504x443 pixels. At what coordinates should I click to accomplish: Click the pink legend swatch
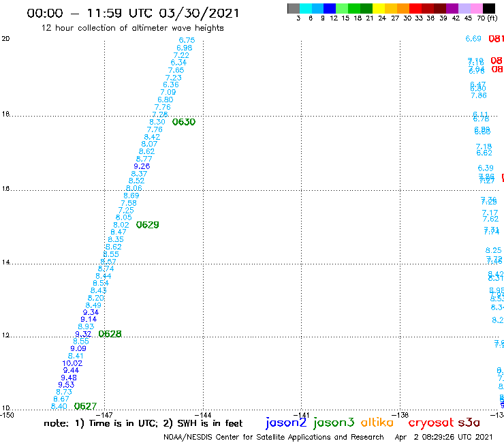tap(476, 8)
